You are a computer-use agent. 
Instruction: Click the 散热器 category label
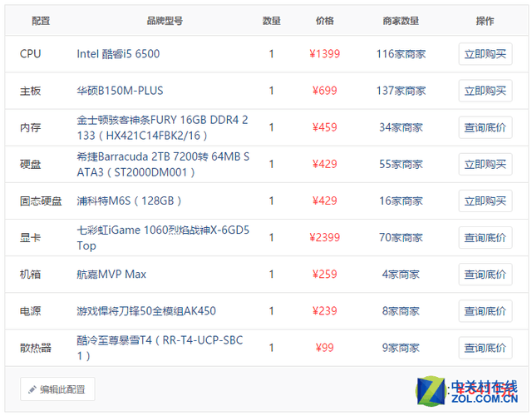coord(35,348)
